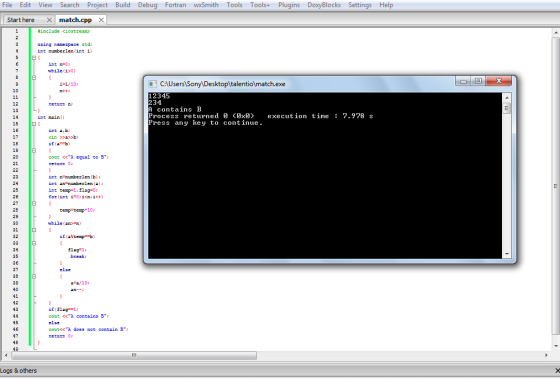560x380 pixels.
Task: Minimize the match.exe console window
Action: 463,81
